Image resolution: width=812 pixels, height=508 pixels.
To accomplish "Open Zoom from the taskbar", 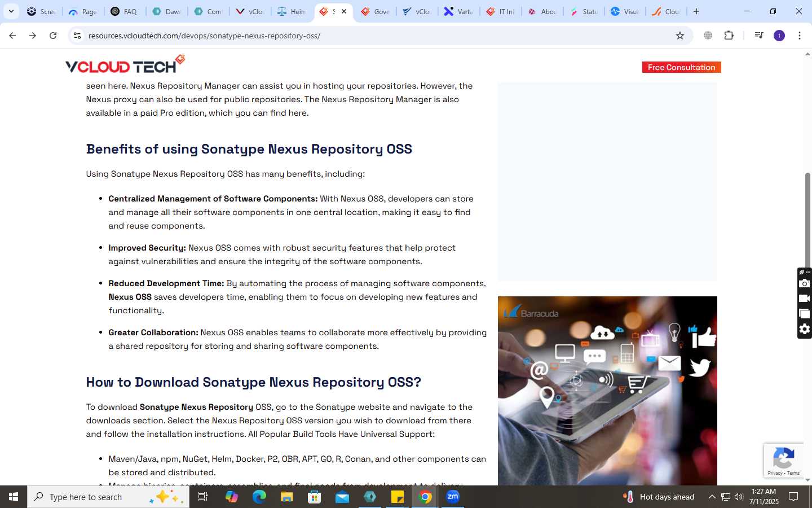I will click(x=453, y=497).
